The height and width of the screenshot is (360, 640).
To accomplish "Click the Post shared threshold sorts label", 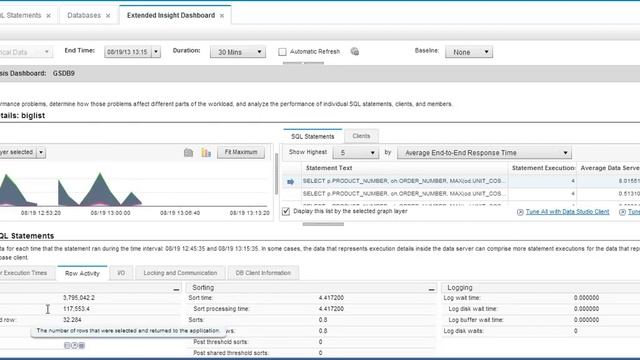I will point(231,353).
